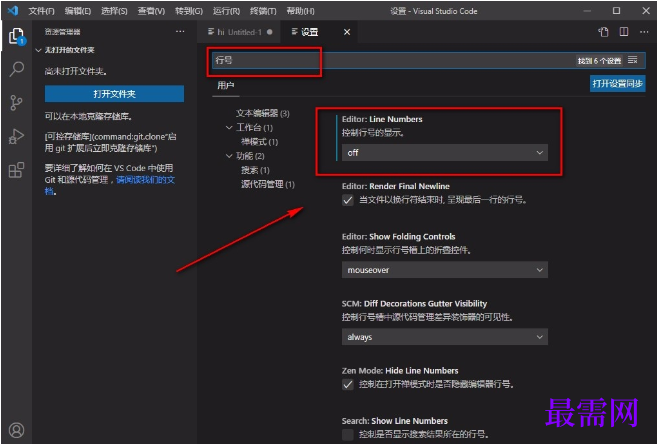Click the 打开设置同步 button
The height and width of the screenshot is (444, 657).
[x=617, y=83]
